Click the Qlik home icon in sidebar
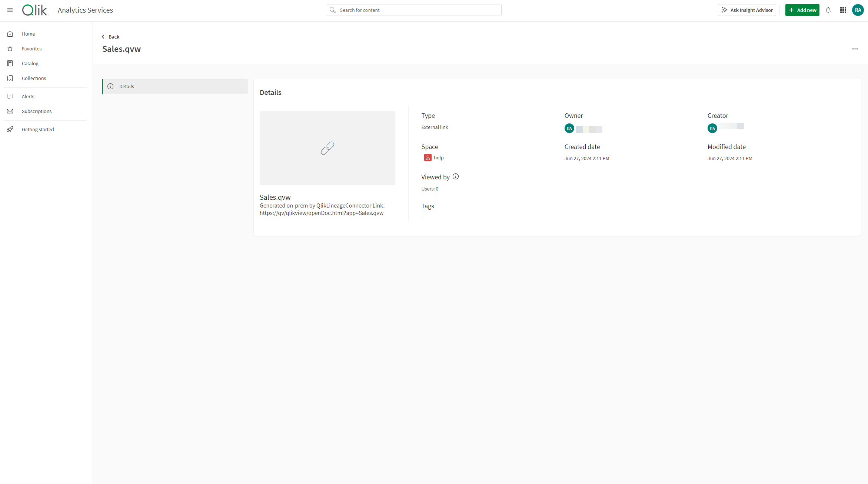 coord(11,33)
